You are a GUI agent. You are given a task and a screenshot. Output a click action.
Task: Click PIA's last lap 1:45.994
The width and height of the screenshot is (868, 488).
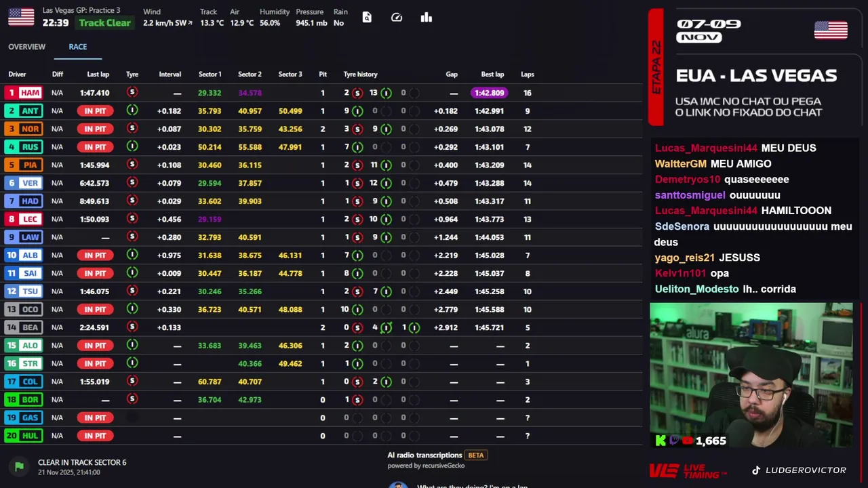point(94,165)
